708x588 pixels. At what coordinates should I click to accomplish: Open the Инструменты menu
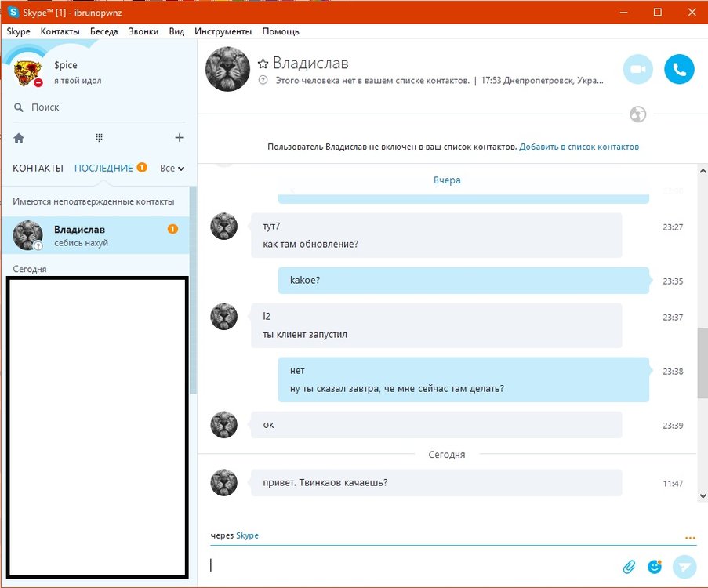tap(223, 31)
